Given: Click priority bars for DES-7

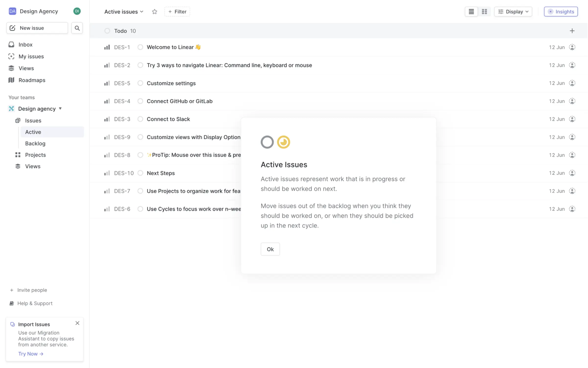Looking at the screenshot, I should click(107, 191).
